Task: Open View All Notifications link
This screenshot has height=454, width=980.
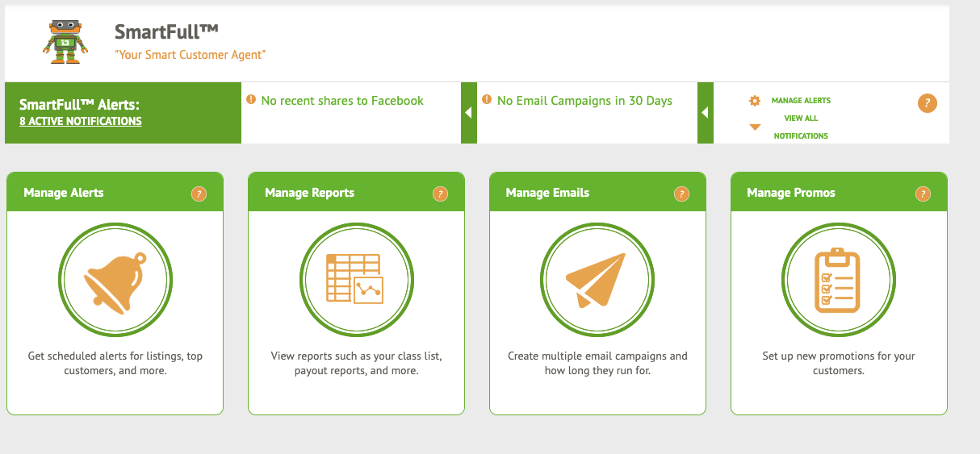Action: [x=801, y=127]
